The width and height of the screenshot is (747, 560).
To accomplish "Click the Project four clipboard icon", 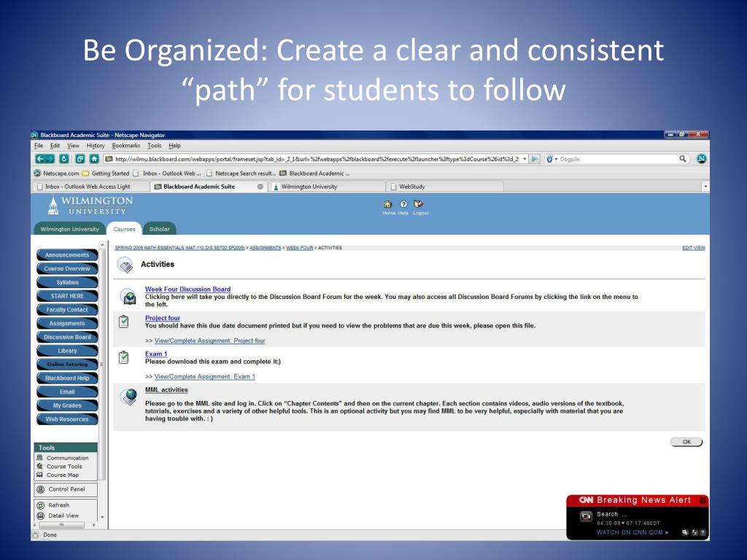I will [123, 322].
